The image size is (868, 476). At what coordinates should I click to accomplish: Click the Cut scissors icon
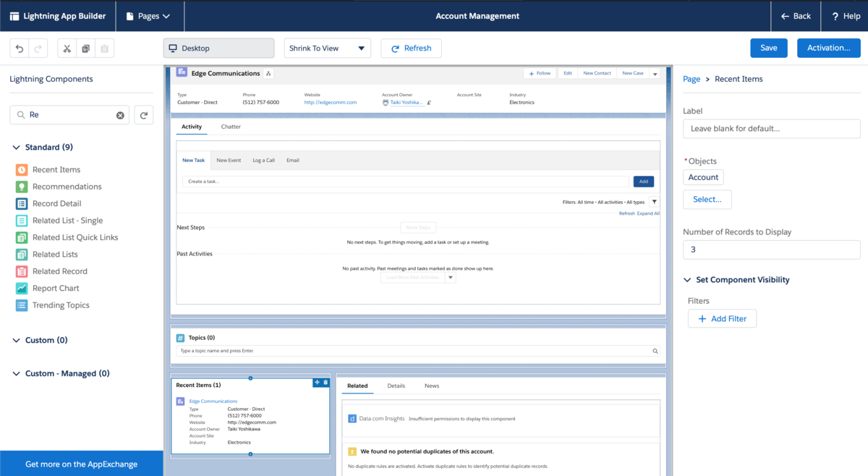pyautogui.click(x=67, y=48)
